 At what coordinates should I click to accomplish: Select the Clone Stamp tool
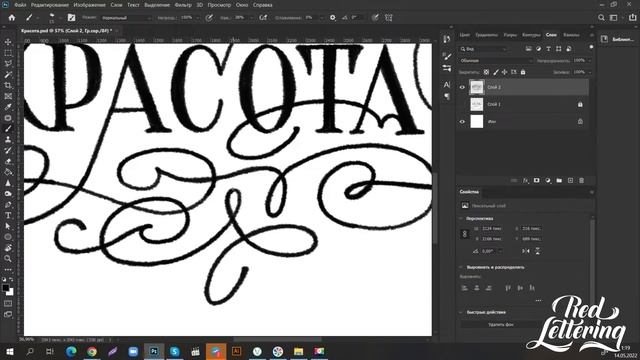point(8,140)
